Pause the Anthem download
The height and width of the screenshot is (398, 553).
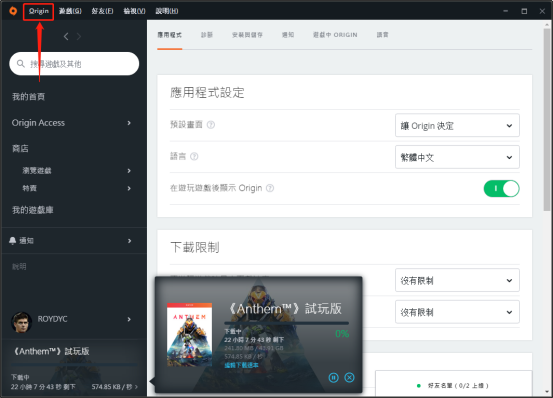(333, 378)
